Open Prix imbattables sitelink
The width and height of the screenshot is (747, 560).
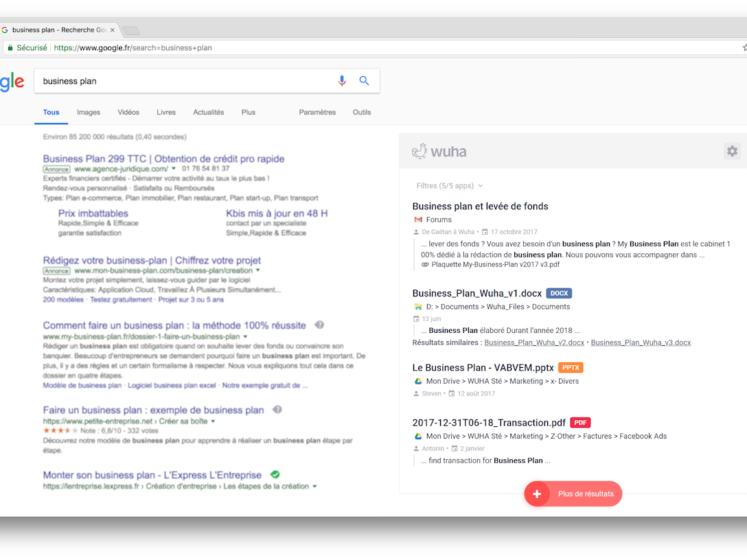point(93,213)
